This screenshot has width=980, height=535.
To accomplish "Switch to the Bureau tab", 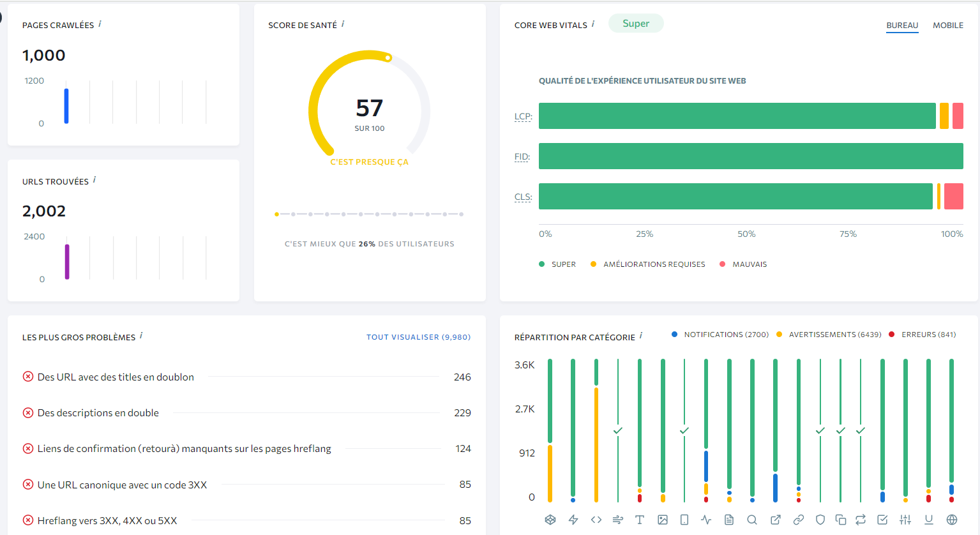I will [902, 26].
